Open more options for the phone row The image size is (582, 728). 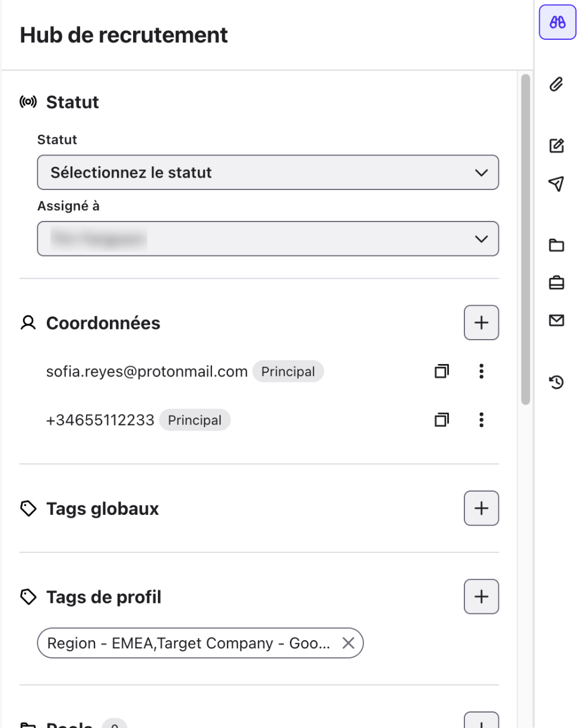[481, 420]
